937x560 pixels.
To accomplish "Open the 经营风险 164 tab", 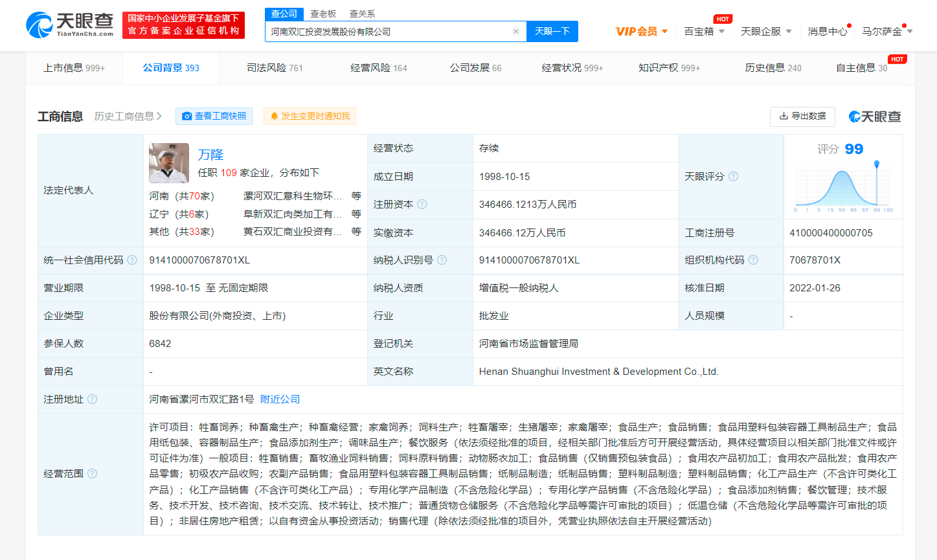I will (x=379, y=67).
